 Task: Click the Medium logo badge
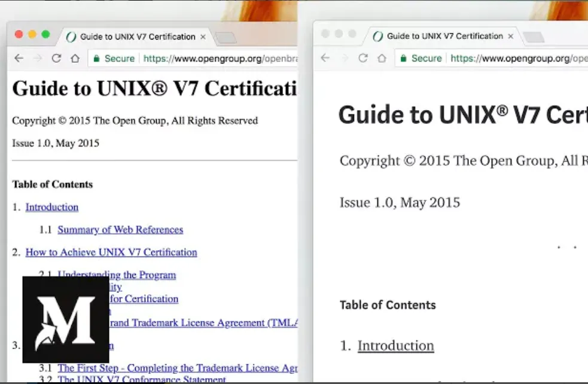pyautogui.click(x=66, y=319)
